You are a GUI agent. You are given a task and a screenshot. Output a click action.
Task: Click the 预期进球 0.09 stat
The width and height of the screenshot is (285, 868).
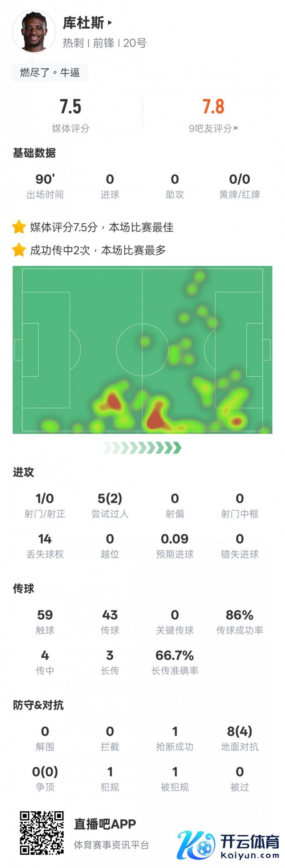[175, 545]
